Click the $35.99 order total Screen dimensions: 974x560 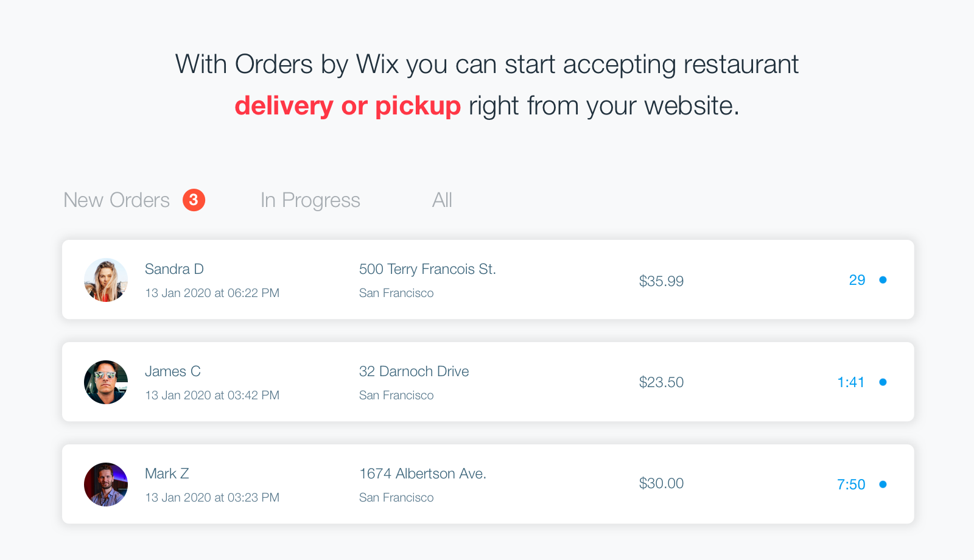[661, 281]
